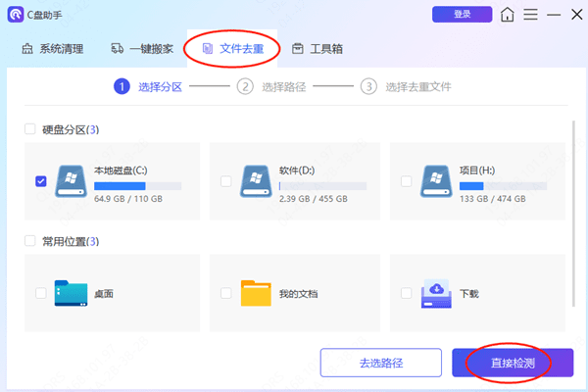Click the 登录 login button
This screenshot has height=392, width=588.
coord(462,15)
